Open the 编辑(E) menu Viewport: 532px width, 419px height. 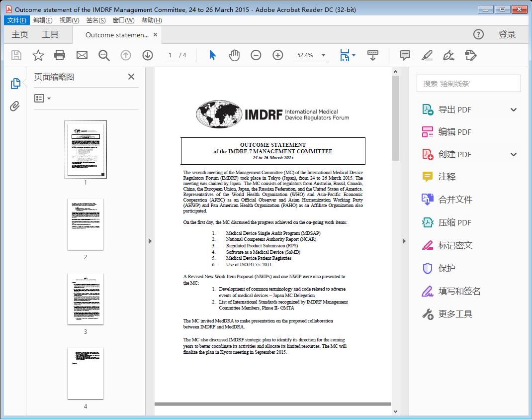click(x=43, y=20)
